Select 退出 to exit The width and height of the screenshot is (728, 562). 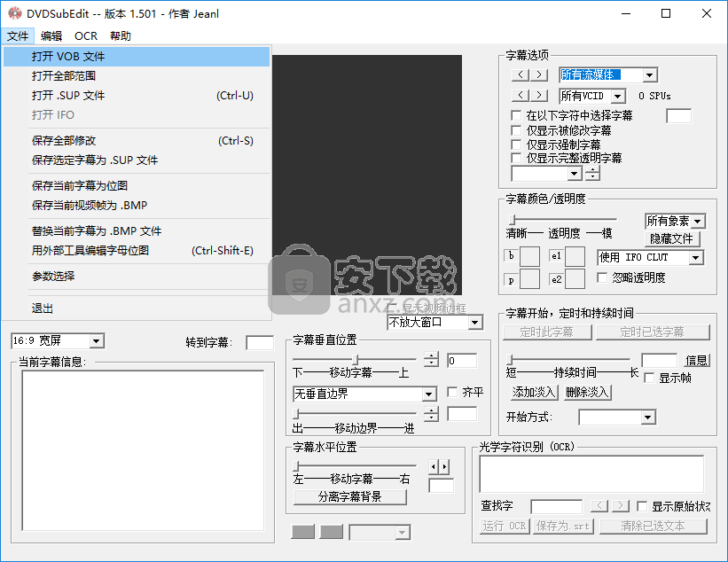[x=137, y=308]
